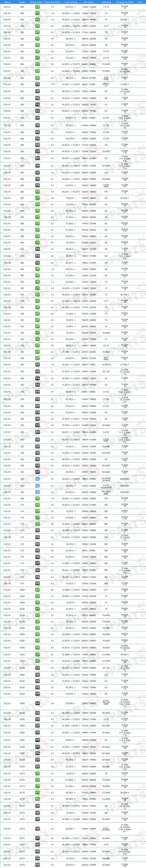Click ON icon in V70 88kW / 120KM row
Image resolution: width=146 pixels, height=868 pixels.
click(x=37, y=551)
